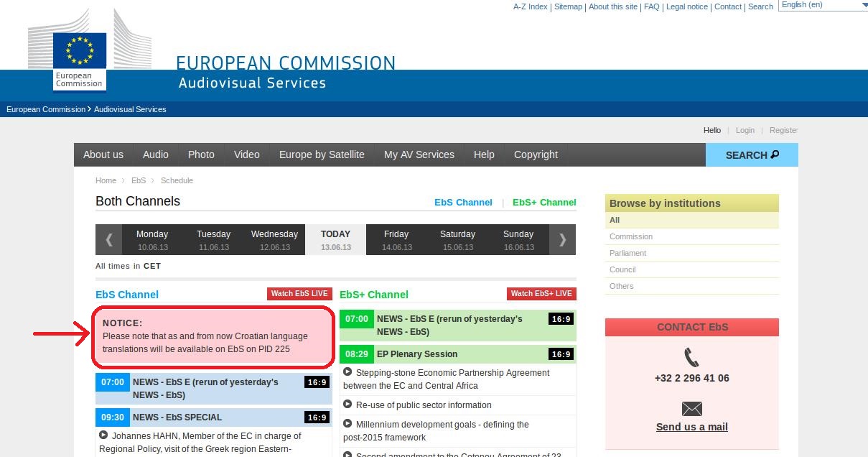The image size is (868, 457).
Task: Go to next week with right arrow
Action: tap(562, 240)
